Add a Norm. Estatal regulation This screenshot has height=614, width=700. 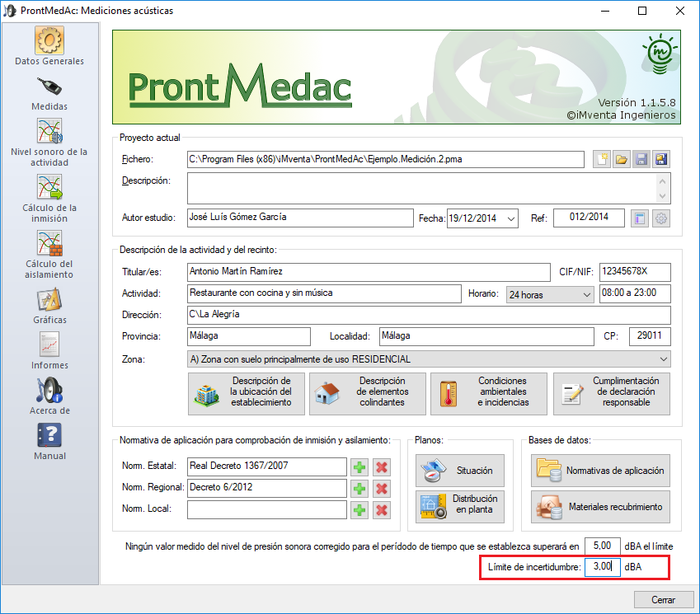point(359,467)
